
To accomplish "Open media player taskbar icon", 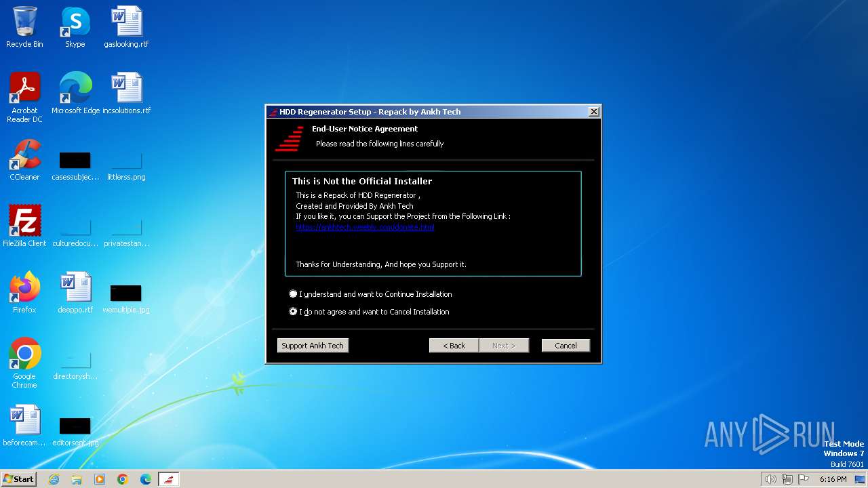I will click(x=100, y=479).
